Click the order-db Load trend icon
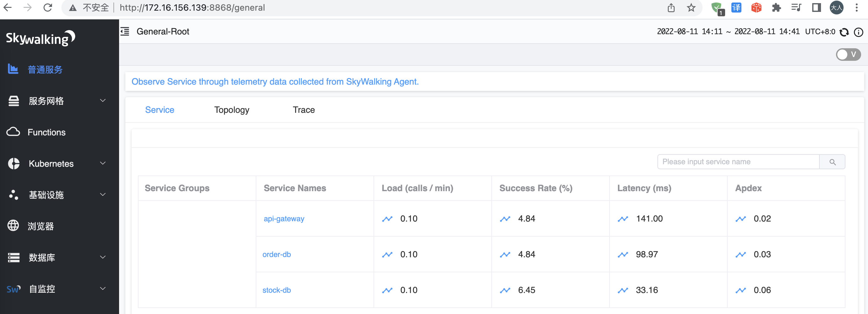The height and width of the screenshot is (314, 868). 387,254
